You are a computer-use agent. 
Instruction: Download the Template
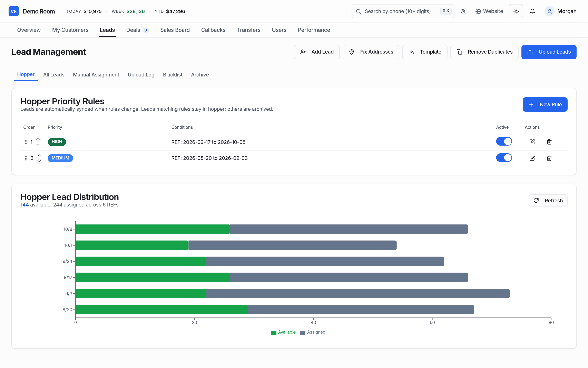tap(424, 52)
